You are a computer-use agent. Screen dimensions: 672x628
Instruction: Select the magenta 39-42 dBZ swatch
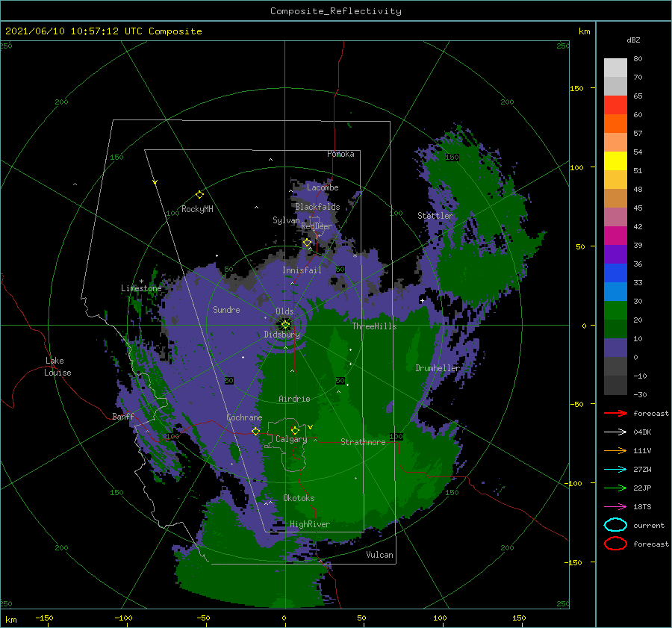tap(615, 236)
